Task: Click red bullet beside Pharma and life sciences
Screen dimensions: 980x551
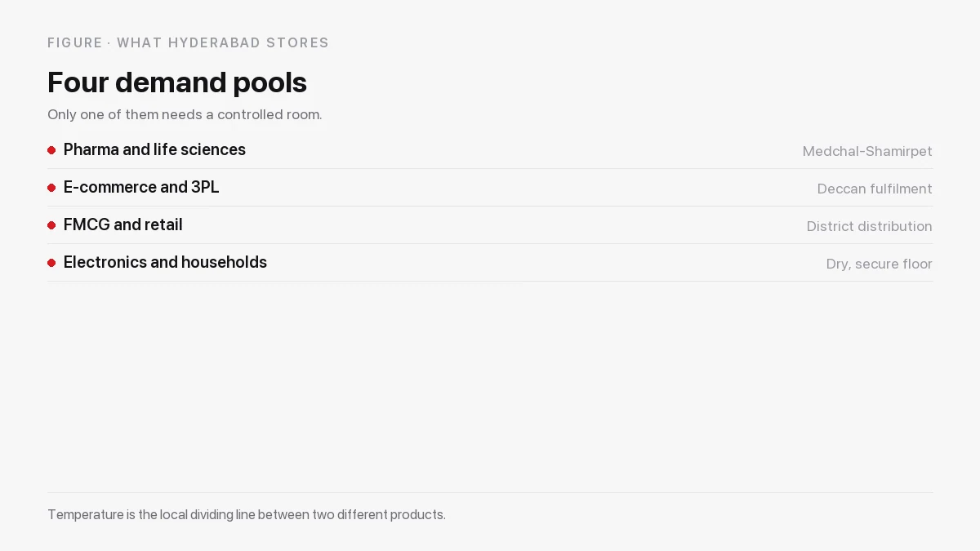Action: pyautogui.click(x=51, y=150)
